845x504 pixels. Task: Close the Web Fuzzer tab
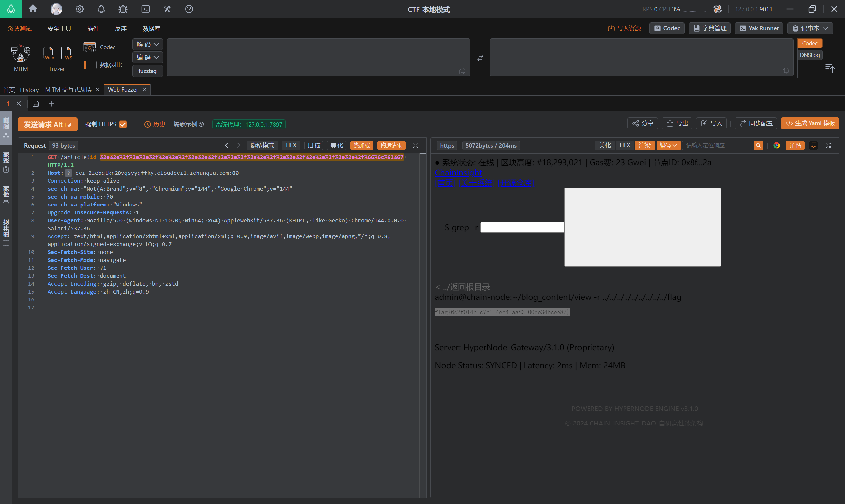click(144, 90)
